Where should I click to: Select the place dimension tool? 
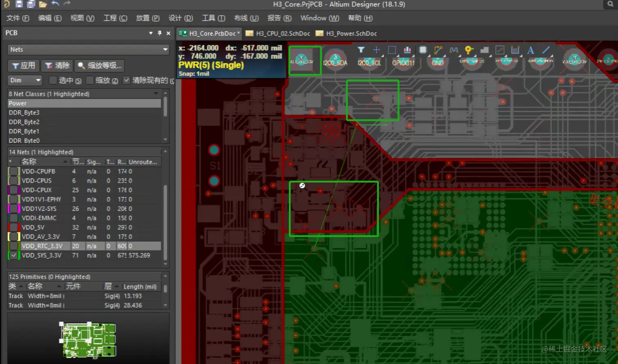coord(515,50)
